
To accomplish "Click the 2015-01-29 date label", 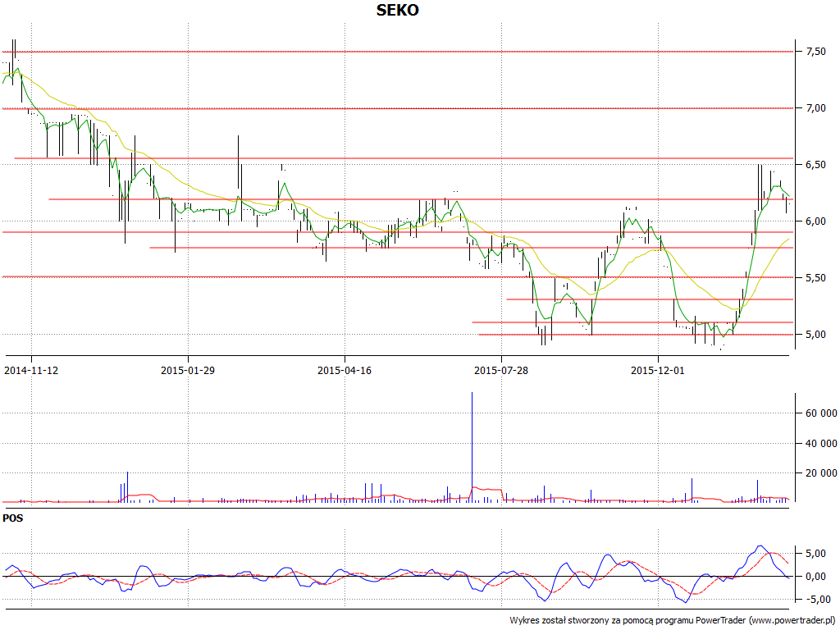I will [188, 370].
